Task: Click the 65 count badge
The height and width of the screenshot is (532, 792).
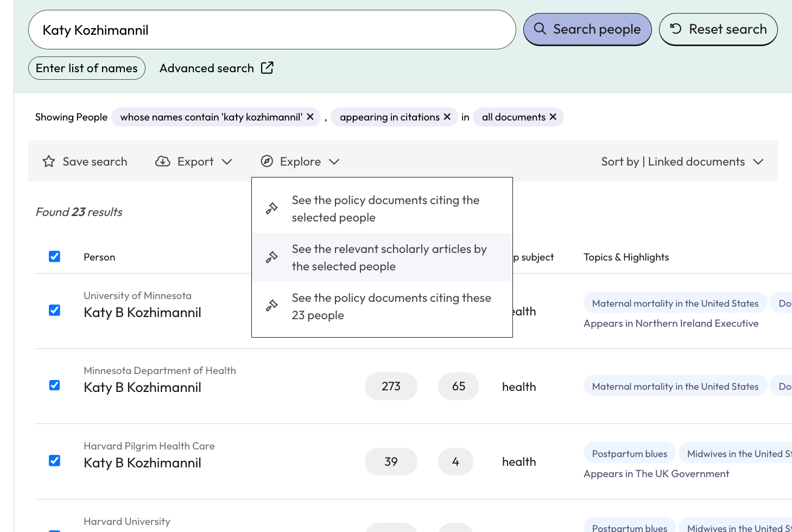Action: (459, 386)
